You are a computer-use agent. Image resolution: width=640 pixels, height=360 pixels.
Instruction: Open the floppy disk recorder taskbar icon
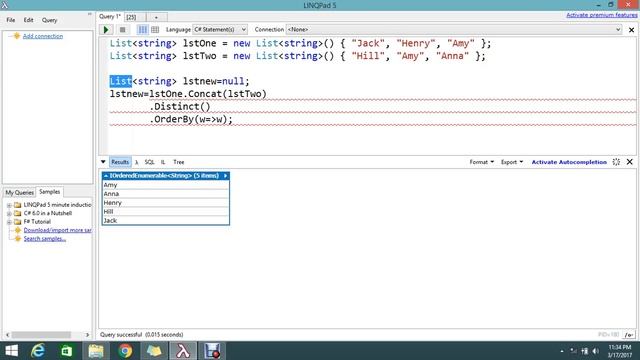212,351
